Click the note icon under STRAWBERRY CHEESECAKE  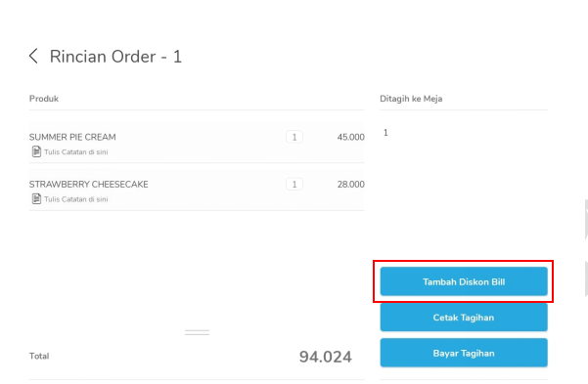[x=36, y=199]
